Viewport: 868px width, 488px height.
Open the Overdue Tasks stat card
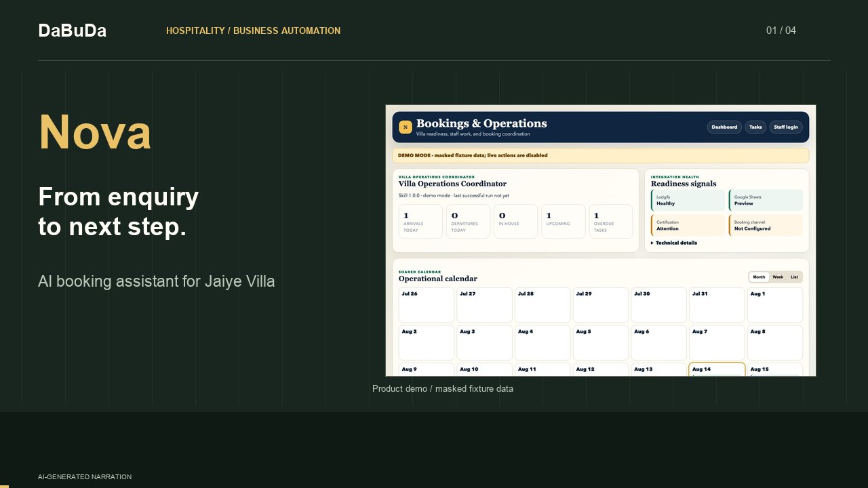[x=610, y=222]
